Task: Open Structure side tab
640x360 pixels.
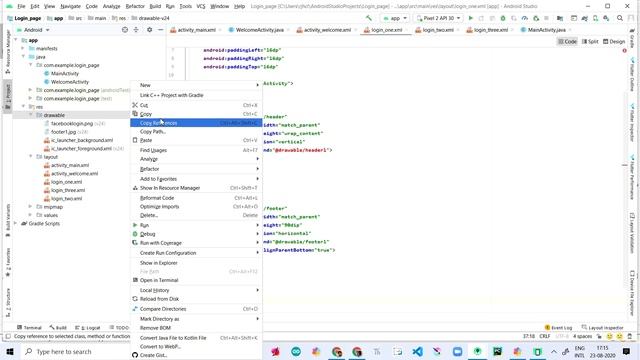Action: click(x=8, y=302)
